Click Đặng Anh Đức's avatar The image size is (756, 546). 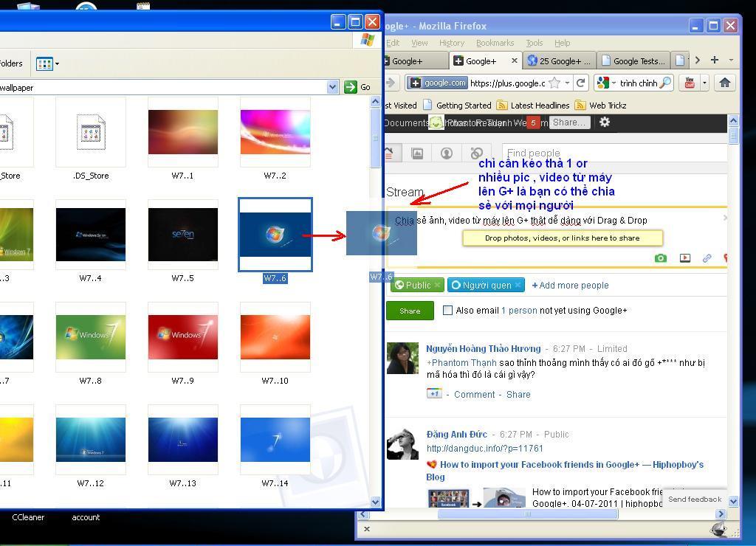tap(402, 443)
